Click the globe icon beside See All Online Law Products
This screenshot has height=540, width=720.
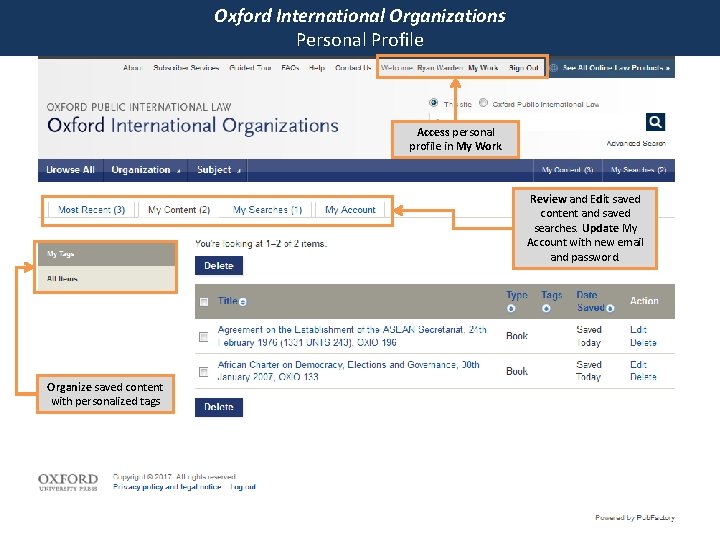click(554, 68)
